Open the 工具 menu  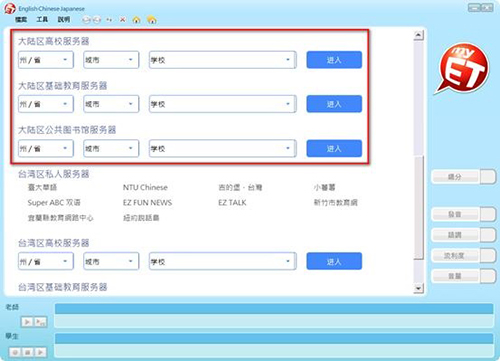coord(42,20)
